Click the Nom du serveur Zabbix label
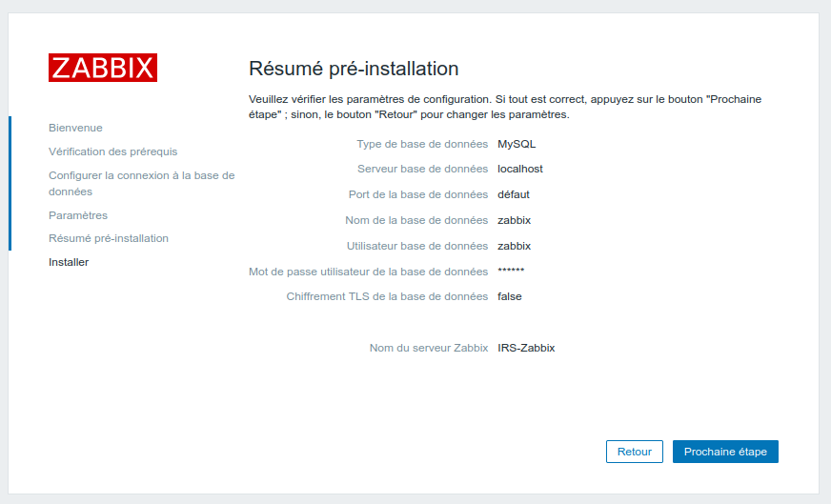The height and width of the screenshot is (504, 831). point(429,348)
